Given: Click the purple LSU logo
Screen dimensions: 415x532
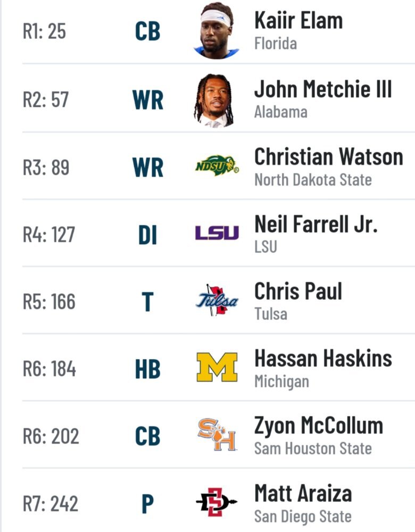Looking at the screenshot, I should [x=217, y=233].
